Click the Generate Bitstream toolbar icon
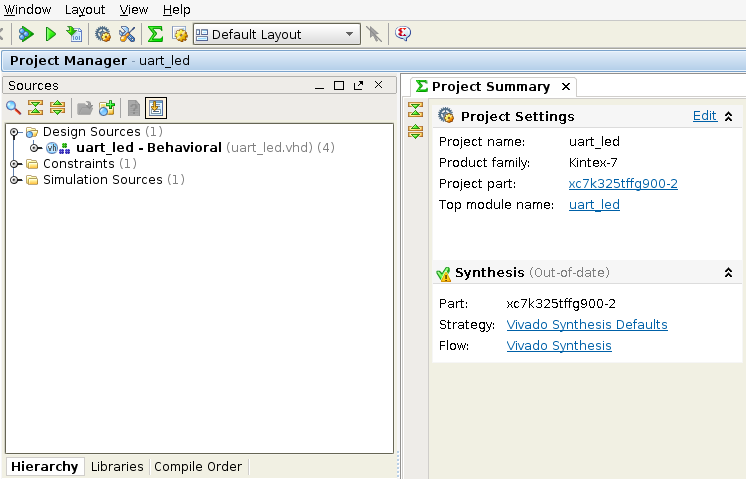 click(74, 34)
